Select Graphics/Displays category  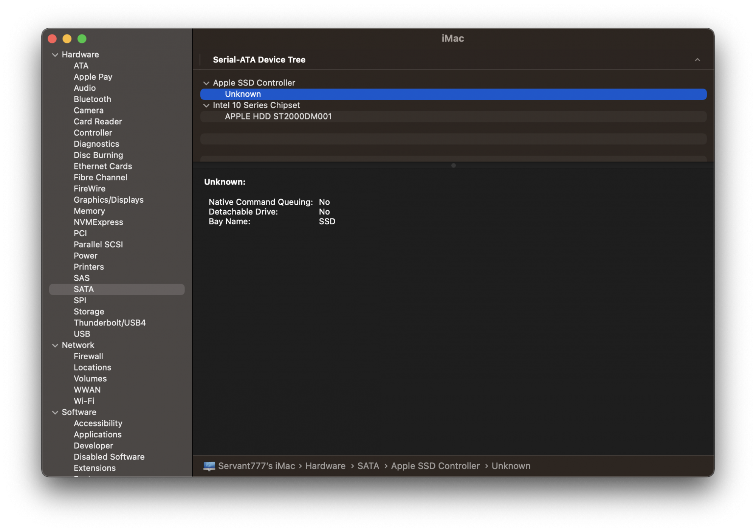[108, 200]
